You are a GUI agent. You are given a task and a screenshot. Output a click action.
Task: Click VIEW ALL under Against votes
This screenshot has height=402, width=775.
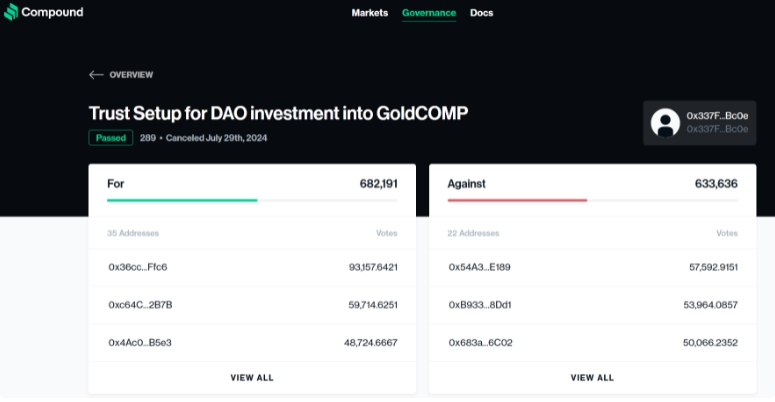point(592,378)
